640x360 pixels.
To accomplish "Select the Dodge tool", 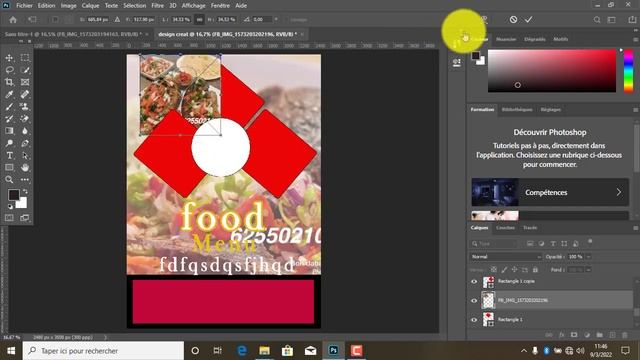I will coord(9,143).
